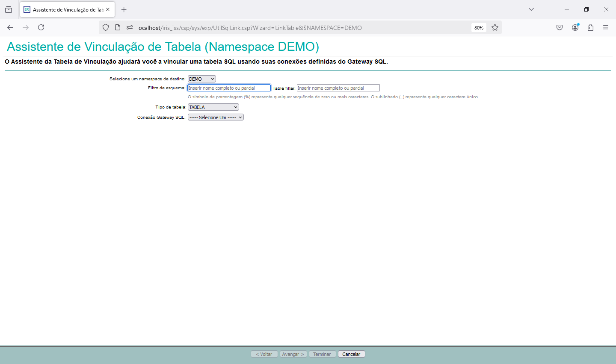This screenshot has height=364, width=616.
Task: Open the destination namespace DEMO dropdown
Action: point(201,79)
